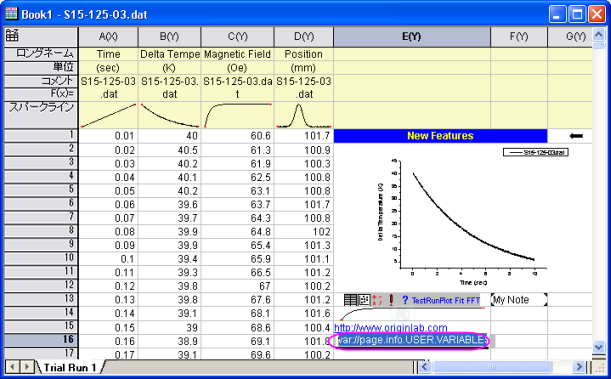Select column header C(Y)
The width and height of the screenshot is (611, 379).
[237, 37]
